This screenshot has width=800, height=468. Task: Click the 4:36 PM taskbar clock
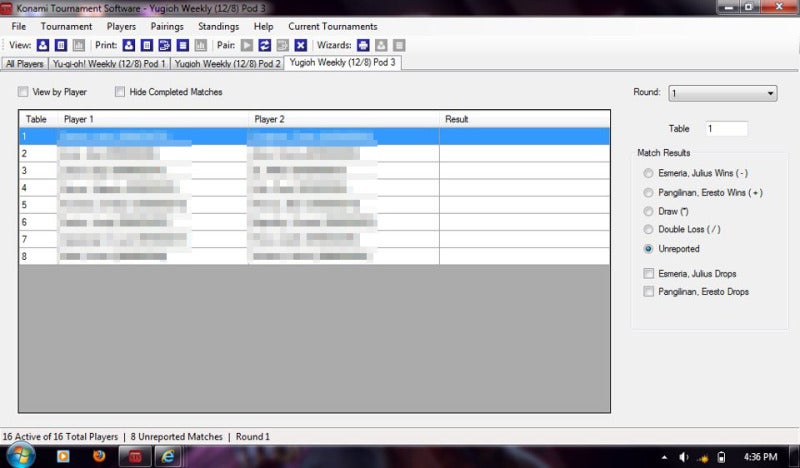(x=760, y=457)
